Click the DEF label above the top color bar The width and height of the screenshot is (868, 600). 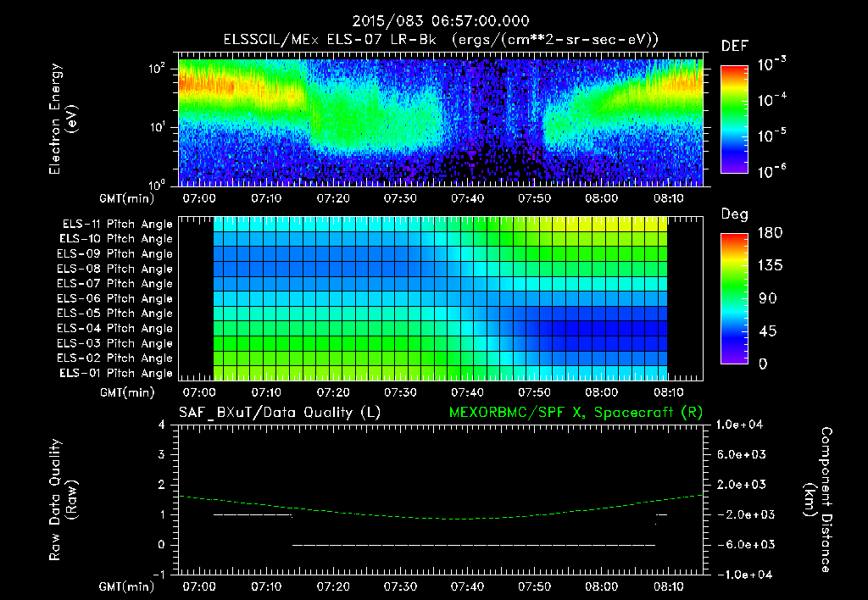(x=734, y=47)
